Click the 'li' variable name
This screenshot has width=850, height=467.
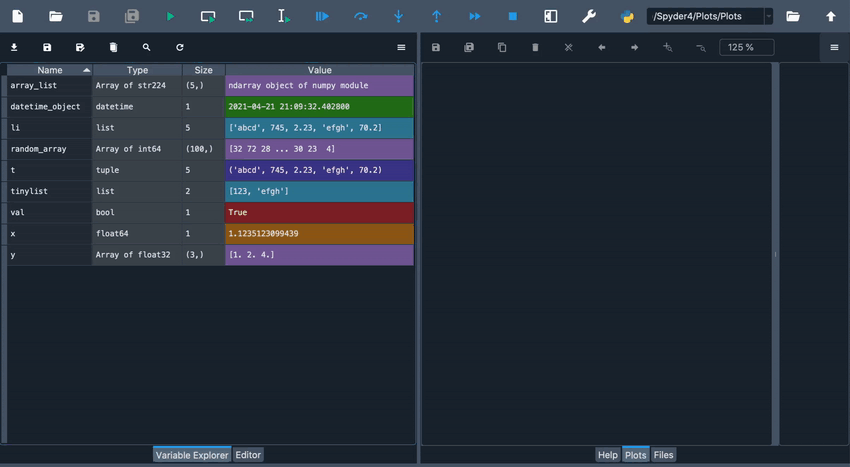pos(15,127)
